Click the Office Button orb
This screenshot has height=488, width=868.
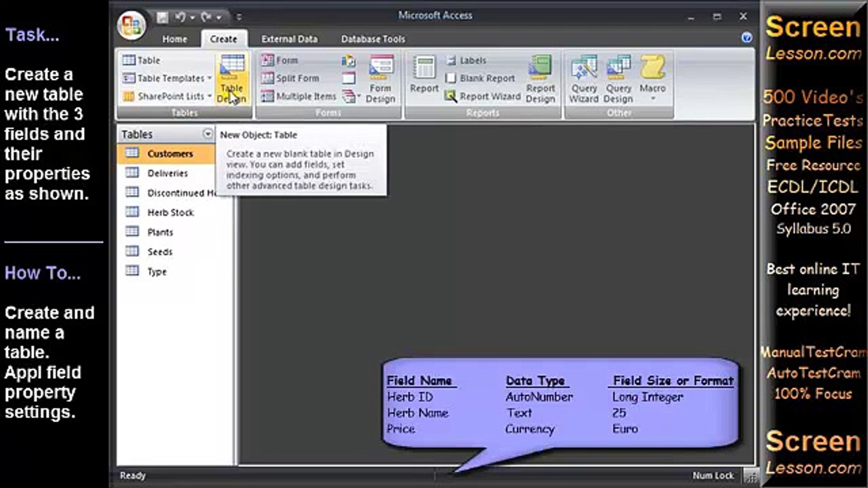(x=132, y=24)
